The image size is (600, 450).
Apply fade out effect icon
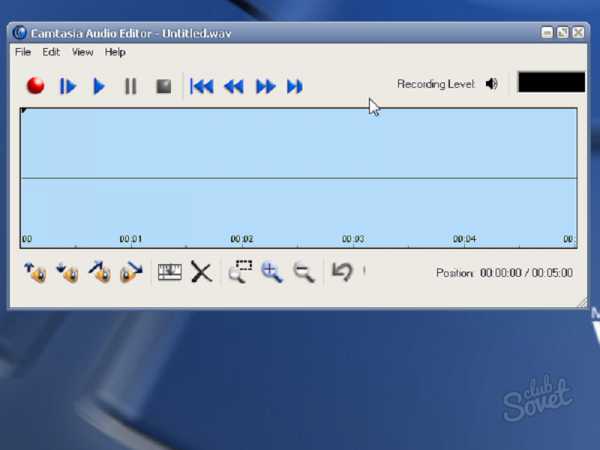(131, 272)
